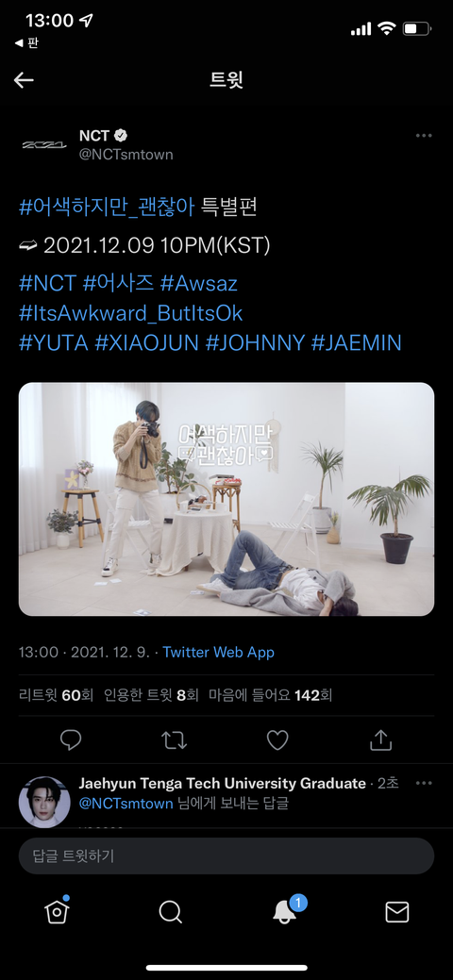
Task: Tap the reply speech bubble icon
Action: (71, 740)
